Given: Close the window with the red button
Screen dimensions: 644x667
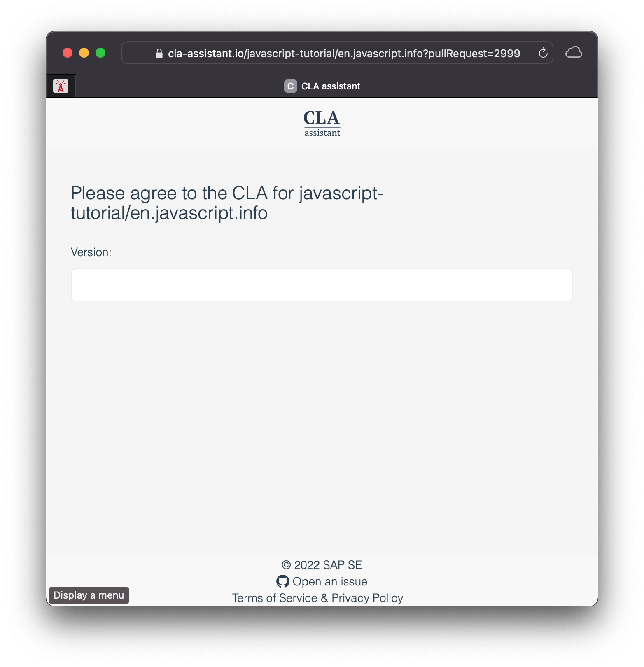Looking at the screenshot, I should pyautogui.click(x=68, y=53).
